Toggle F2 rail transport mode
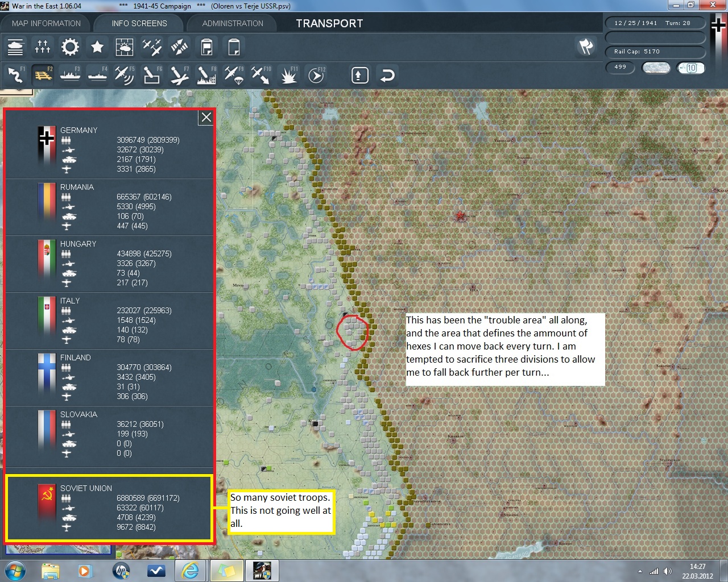This screenshot has height=582, width=728. (x=43, y=75)
